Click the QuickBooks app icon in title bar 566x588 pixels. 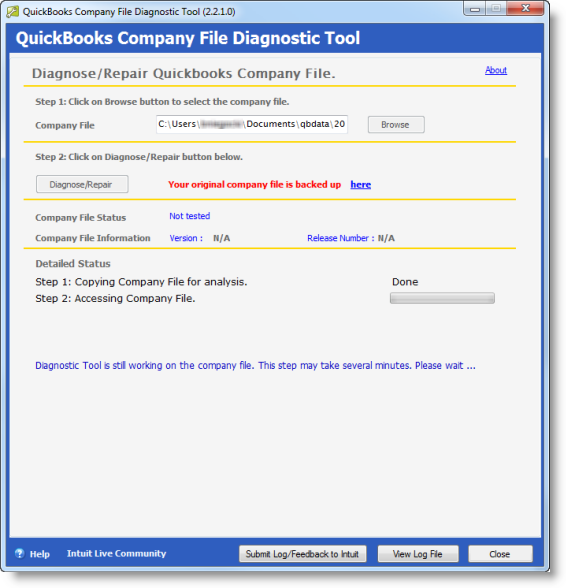13,12
